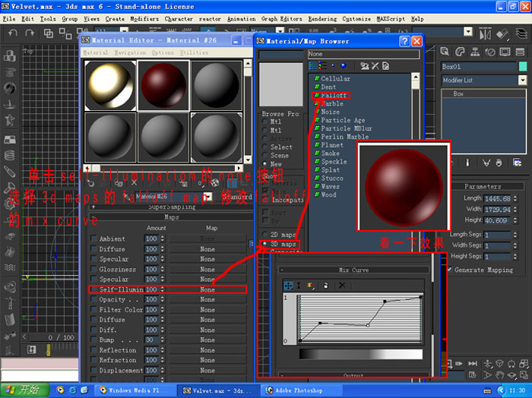Enable the Bump map checkbox

click(93, 340)
